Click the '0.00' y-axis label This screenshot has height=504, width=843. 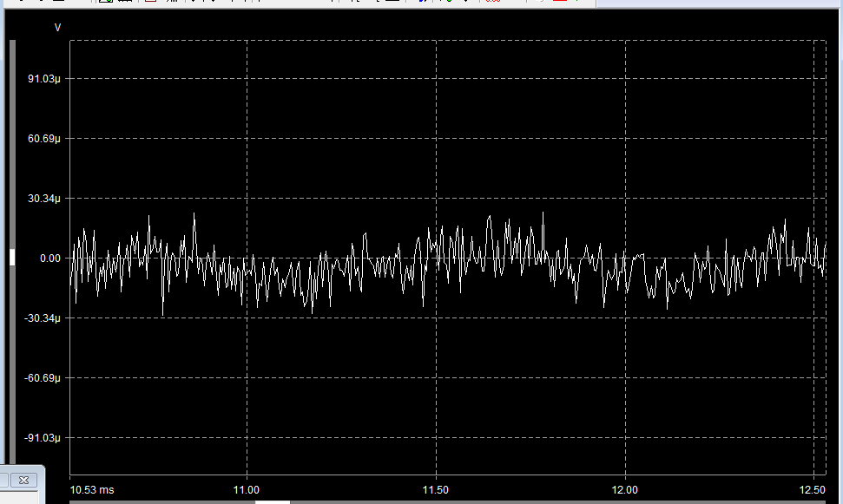coord(50,259)
